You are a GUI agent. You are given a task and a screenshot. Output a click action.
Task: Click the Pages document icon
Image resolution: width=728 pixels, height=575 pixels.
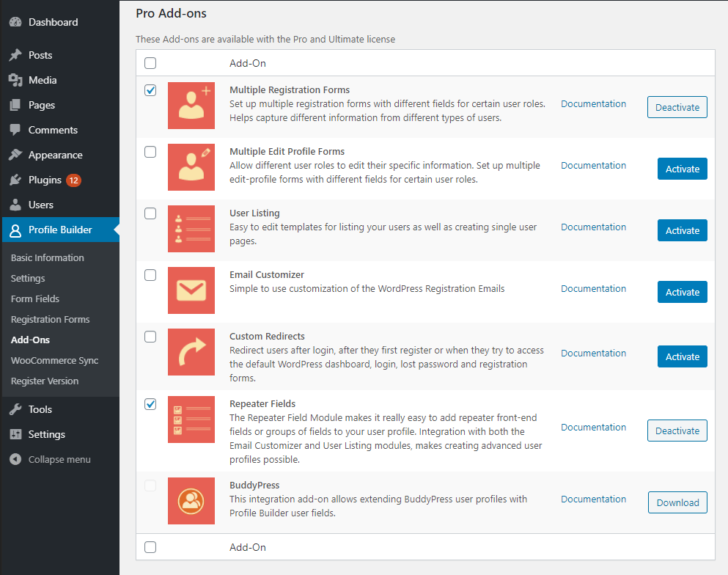point(15,105)
